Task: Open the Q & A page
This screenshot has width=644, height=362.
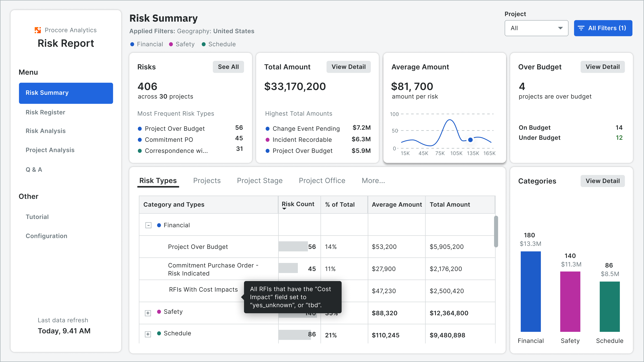Action: [x=34, y=170]
